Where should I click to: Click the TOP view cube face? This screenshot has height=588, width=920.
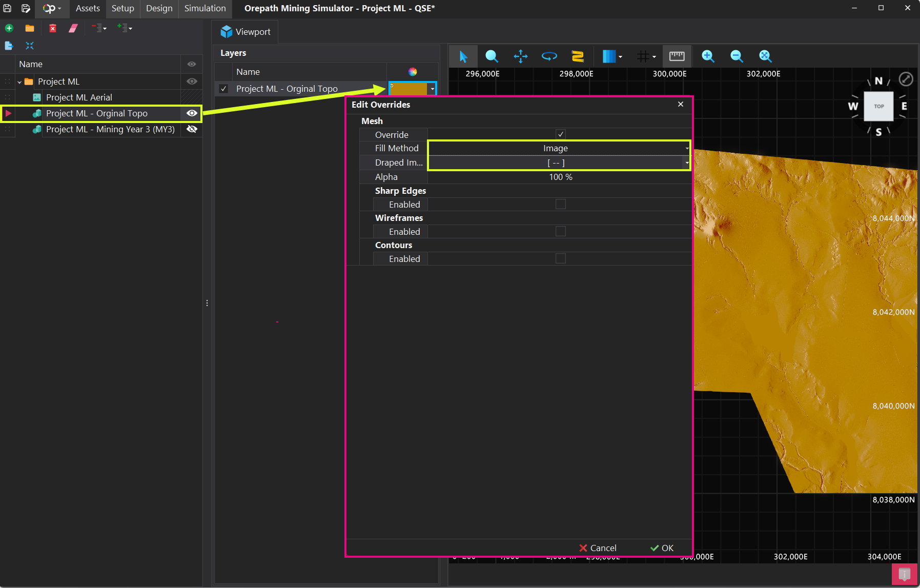pyautogui.click(x=879, y=106)
